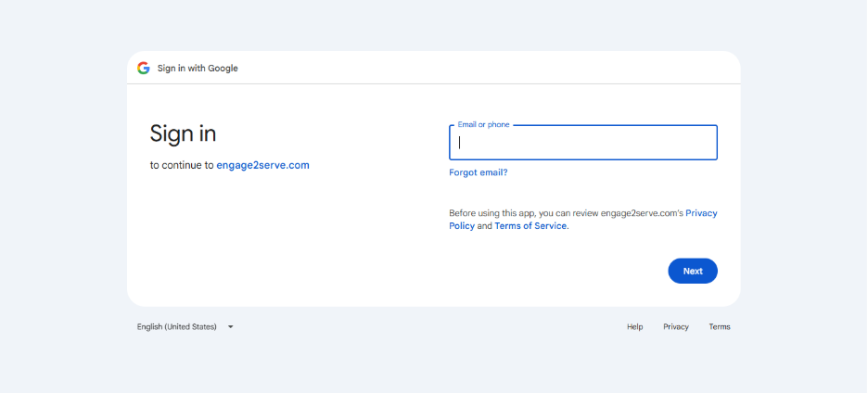868x393 pixels.
Task: Open the Terms of Service link
Action: [x=530, y=226]
